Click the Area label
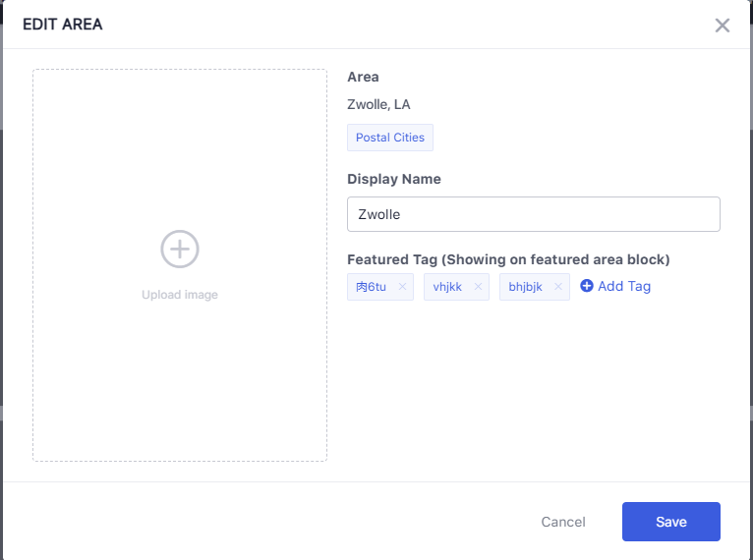The image size is (753, 560). tap(363, 77)
